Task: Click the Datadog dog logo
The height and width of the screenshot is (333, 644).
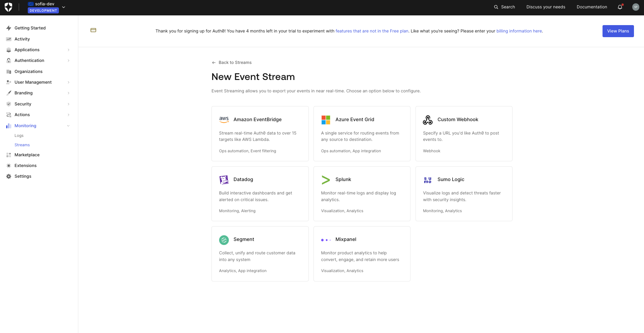Action: pos(224,180)
